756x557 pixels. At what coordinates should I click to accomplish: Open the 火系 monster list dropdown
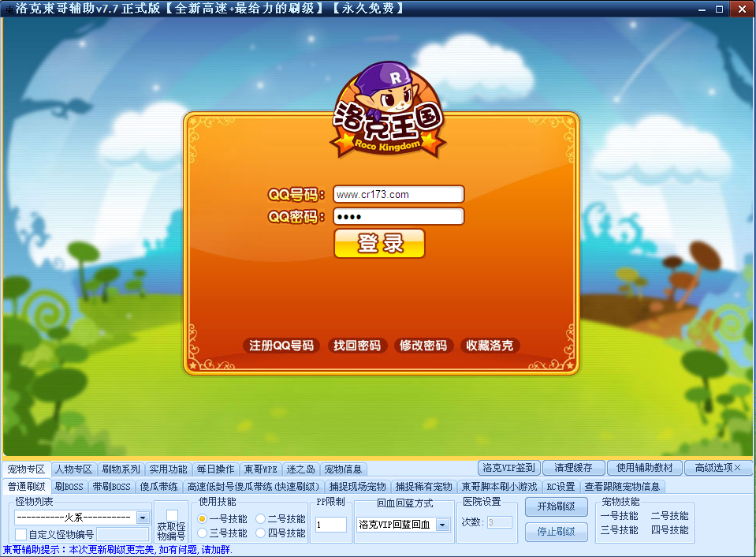click(144, 517)
